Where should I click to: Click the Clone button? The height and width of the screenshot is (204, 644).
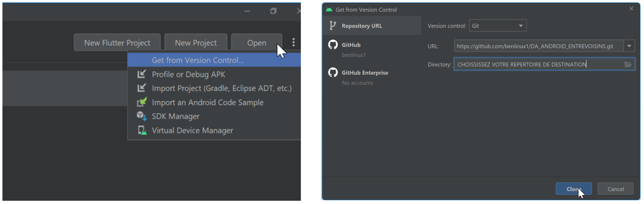pos(574,189)
